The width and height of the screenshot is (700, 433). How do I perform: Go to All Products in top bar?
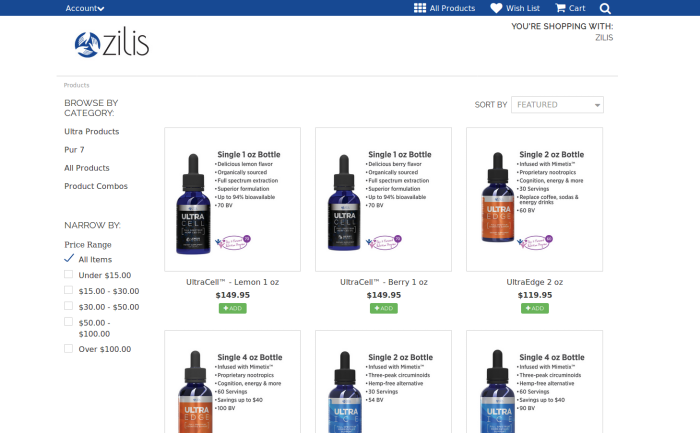[452, 8]
